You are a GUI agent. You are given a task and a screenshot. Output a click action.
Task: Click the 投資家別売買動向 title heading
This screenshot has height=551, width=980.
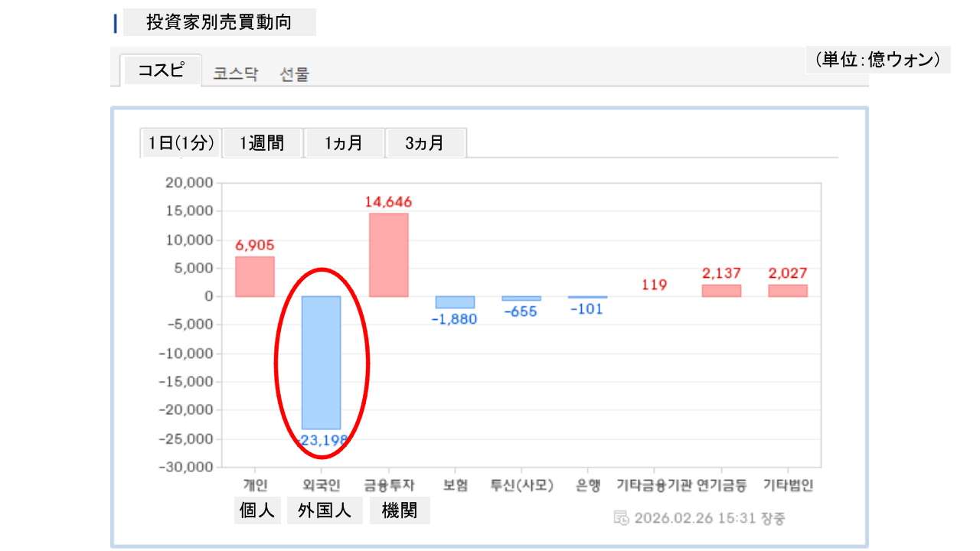click(219, 23)
